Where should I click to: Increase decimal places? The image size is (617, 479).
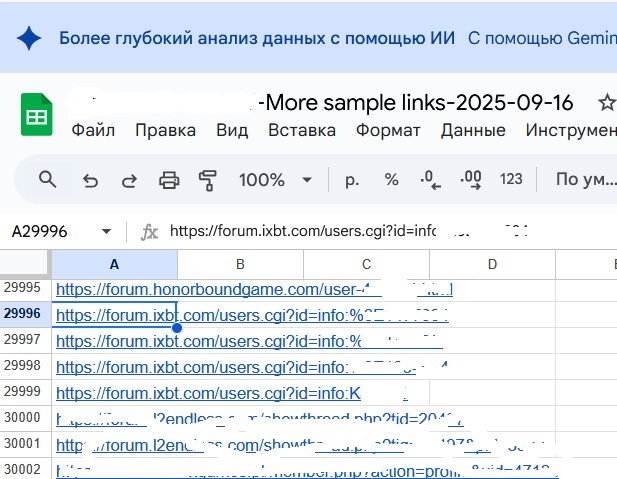471,180
